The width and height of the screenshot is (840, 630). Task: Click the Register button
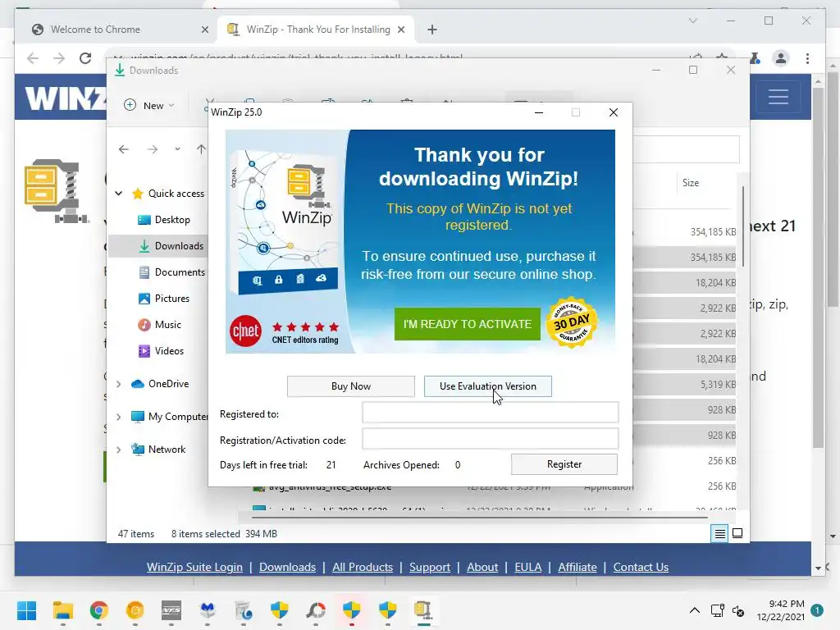tap(564, 464)
